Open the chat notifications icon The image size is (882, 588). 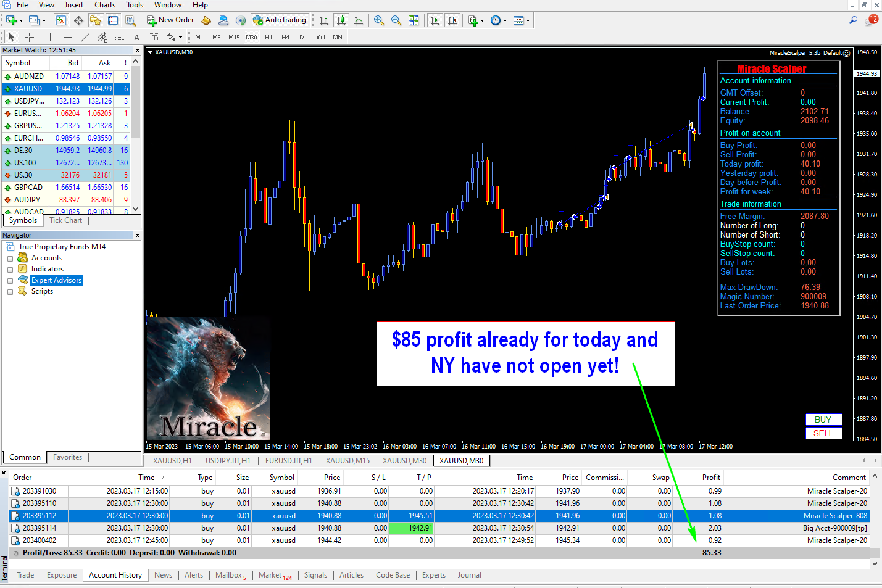[x=872, y=20]
